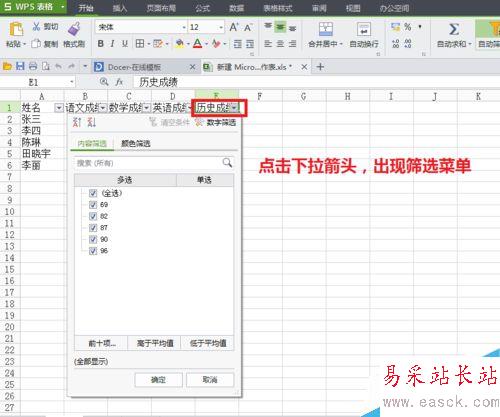Toggle underline formatting
This screenshot has width=500, height=417.
(125, 44)
